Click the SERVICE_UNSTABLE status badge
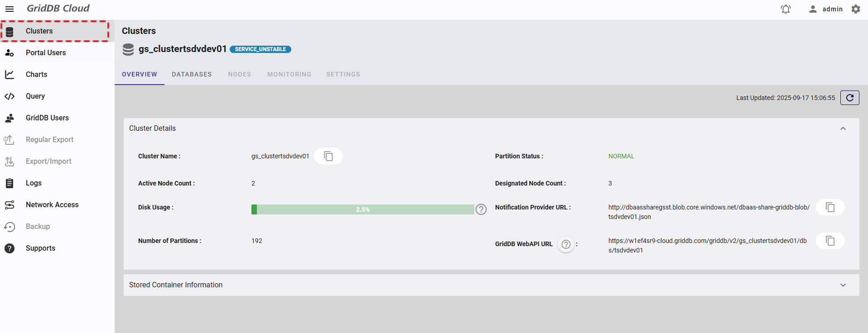 [x=260, y=49]
